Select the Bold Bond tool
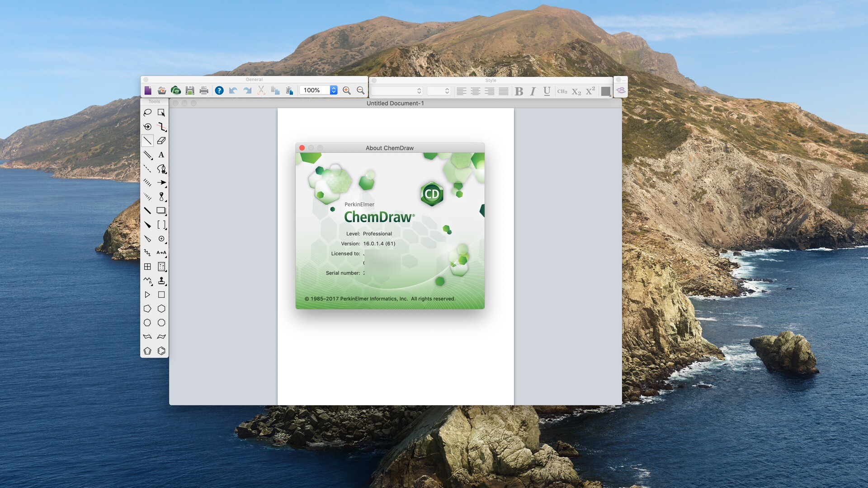The image size is (868, 488). click(x=147, y=211)
